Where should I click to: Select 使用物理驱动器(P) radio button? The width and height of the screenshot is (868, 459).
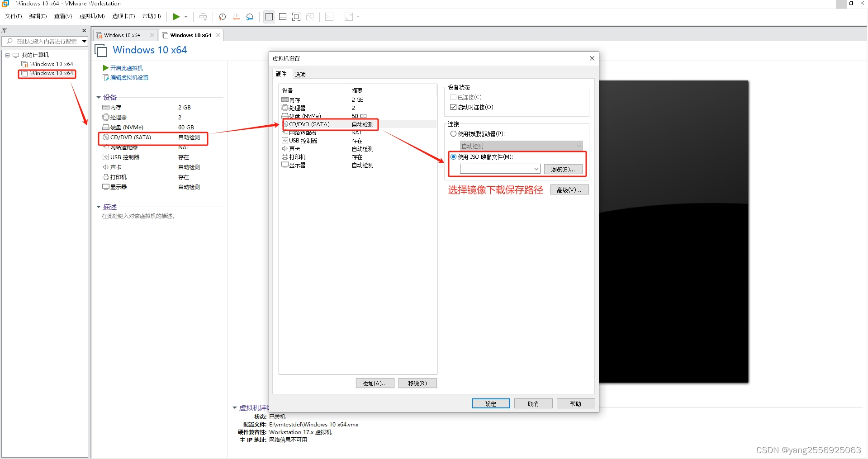(453, 134)
